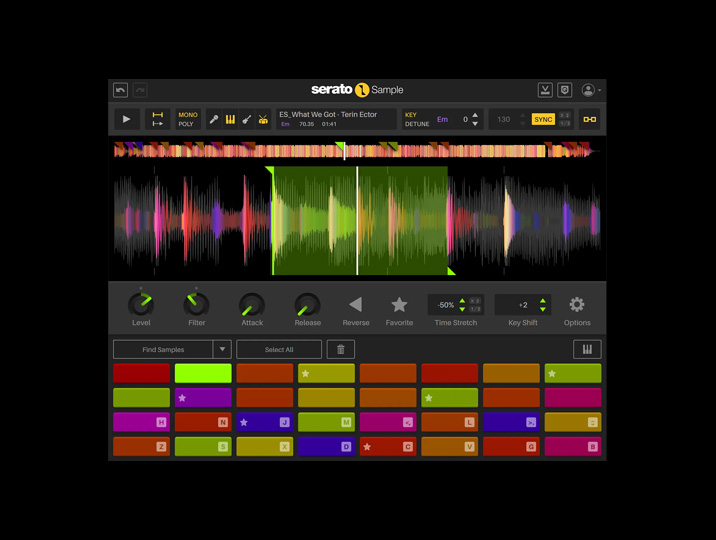
Task: Trigger the orange pad labeled L
Action: click(450, 422)
